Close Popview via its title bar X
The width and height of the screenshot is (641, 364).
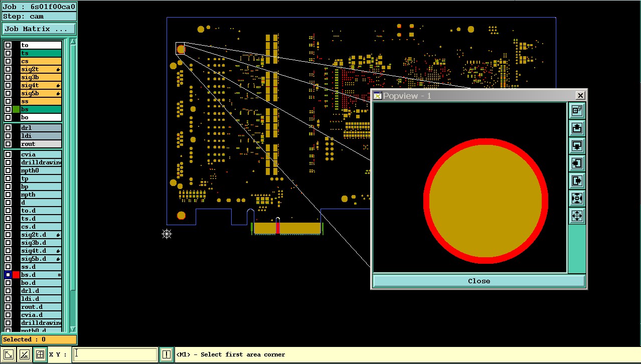(x=580, y=95)
